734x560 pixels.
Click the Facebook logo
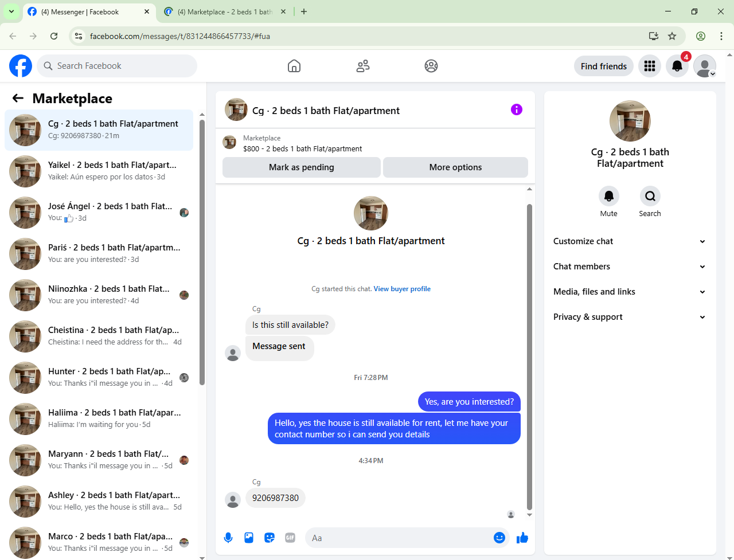tap(21, 66)
